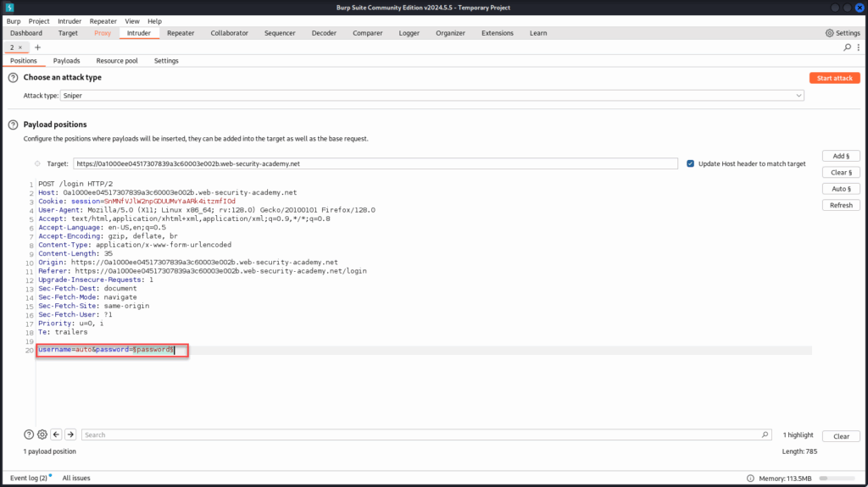Open help for Payload positions
Image resolution: width=868 pixels, height=487 pixels.
tap(14, 125)
